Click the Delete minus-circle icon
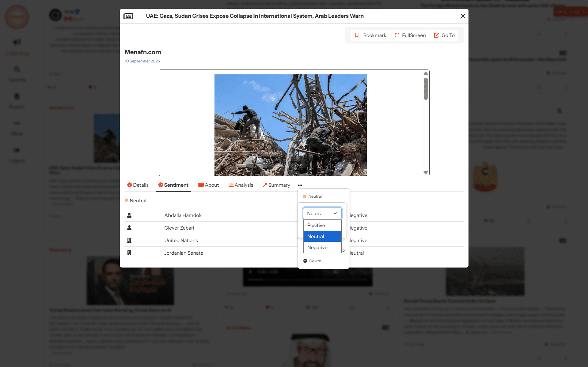The image size is (588, 367). click(305, 261)
